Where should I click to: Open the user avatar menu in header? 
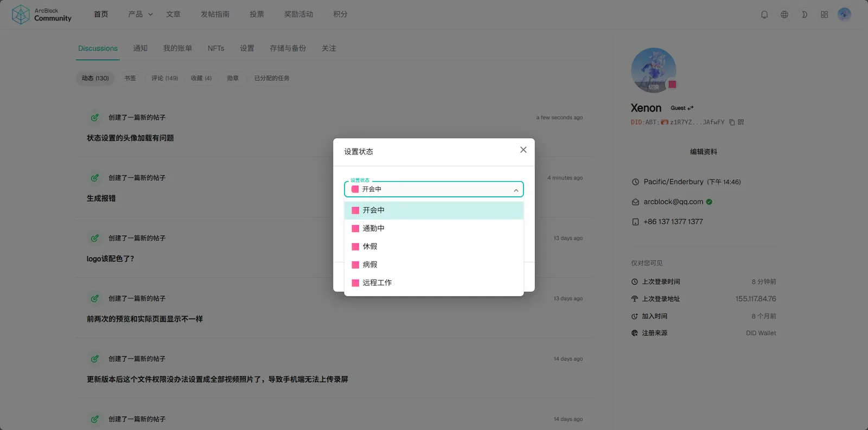click(x=844, y=14)
